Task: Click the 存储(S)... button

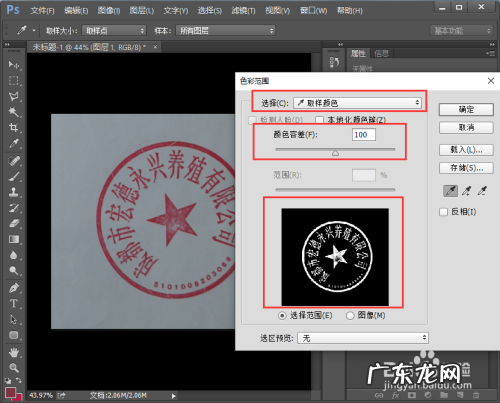Action: pos(466,168)
